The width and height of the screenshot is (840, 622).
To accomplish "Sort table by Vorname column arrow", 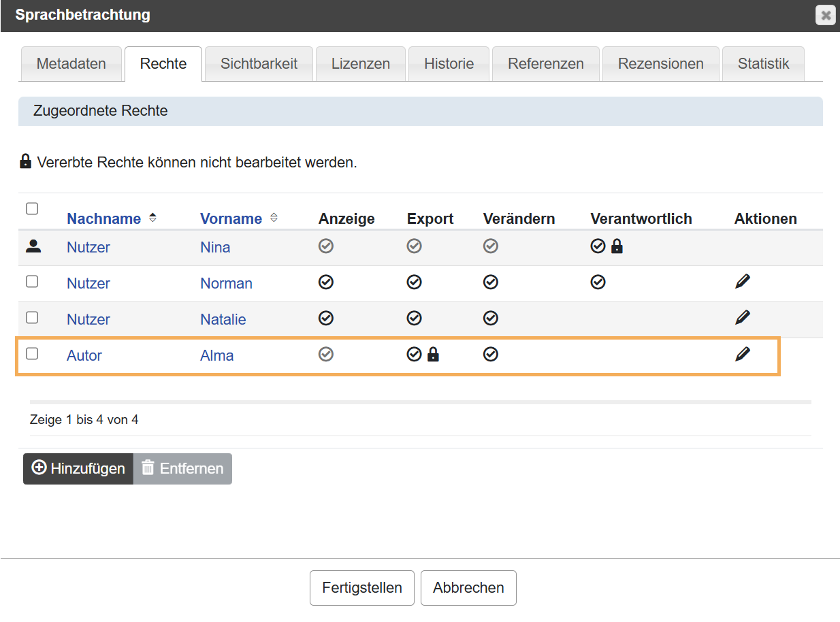I will click(274, 218).
